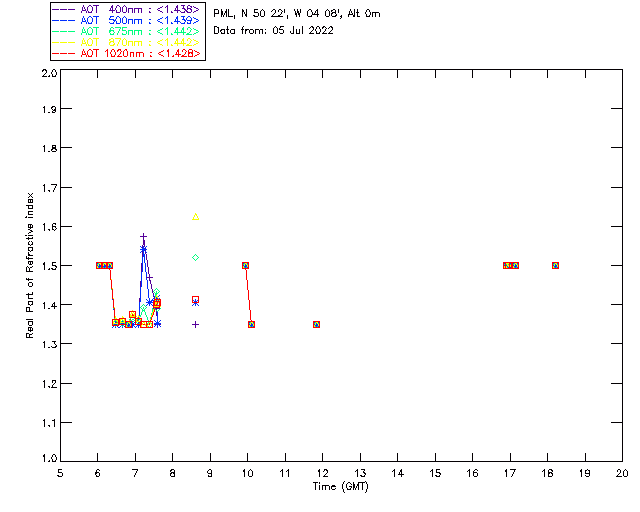
Task: Click the x-axis tick label 6
Action: point(98,473)
